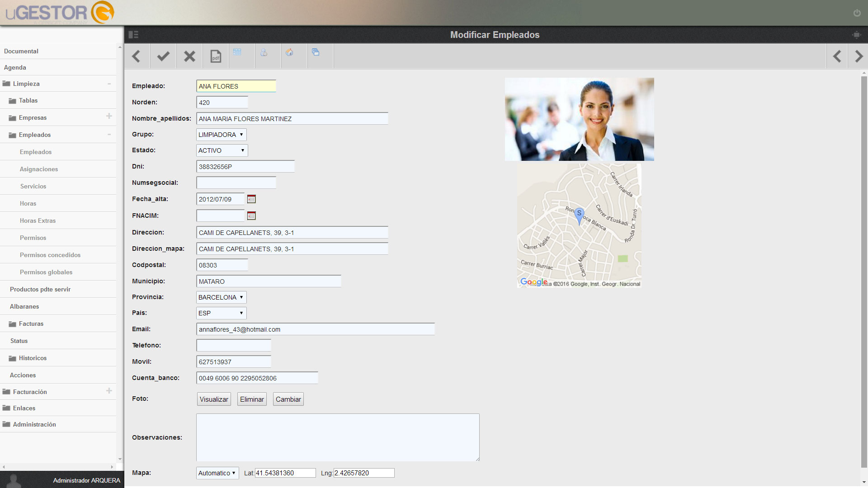
Task: Click the Eliminar photo button
Action: point(252,399)
